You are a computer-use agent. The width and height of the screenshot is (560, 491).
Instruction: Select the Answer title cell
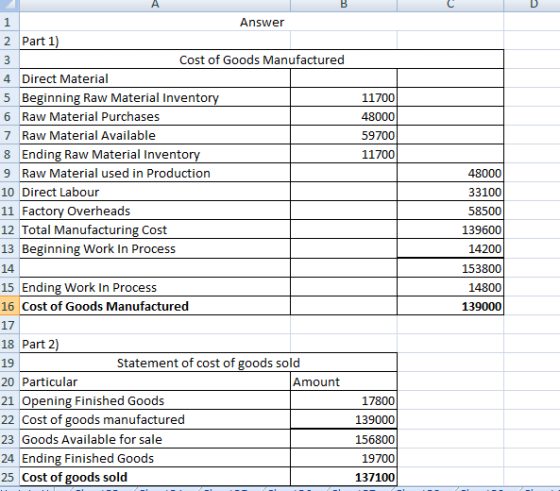262,22
